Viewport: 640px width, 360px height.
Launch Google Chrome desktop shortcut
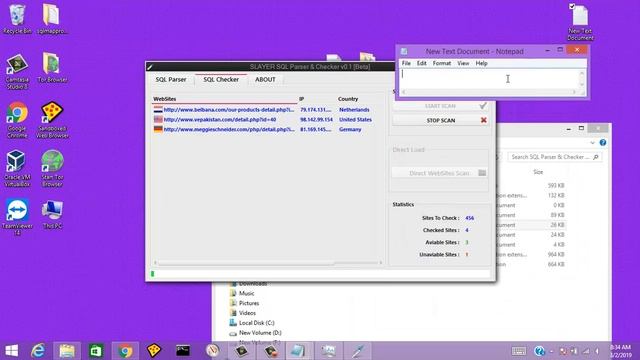click(x=17, y=120)
